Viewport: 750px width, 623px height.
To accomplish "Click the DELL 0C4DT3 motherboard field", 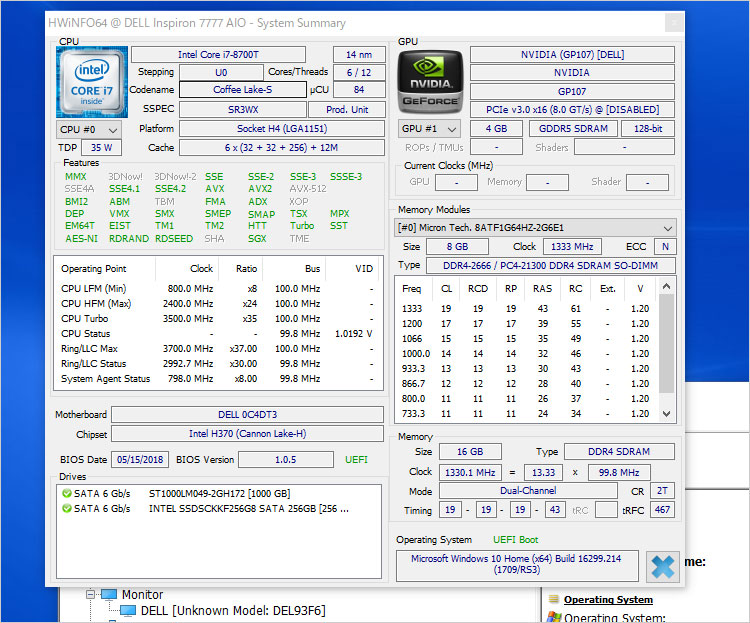I will 247,414.
